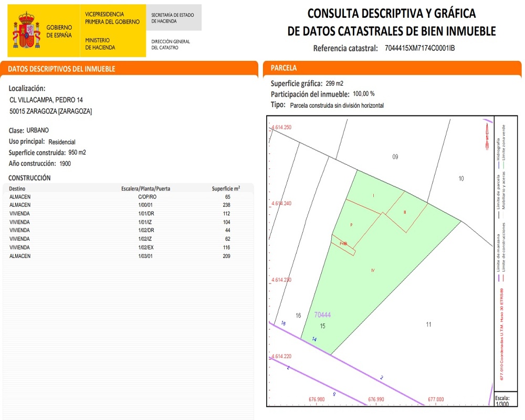The height and width of the screenshot is (420, 525).
Task: Click the blue street number 14 marker
Action: [x=314, y=340]
